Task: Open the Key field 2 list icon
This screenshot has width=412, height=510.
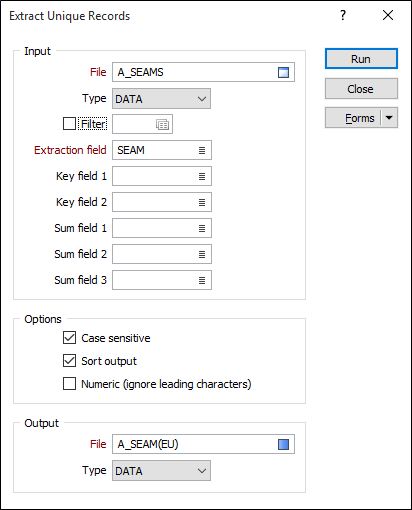Action: 202,202
